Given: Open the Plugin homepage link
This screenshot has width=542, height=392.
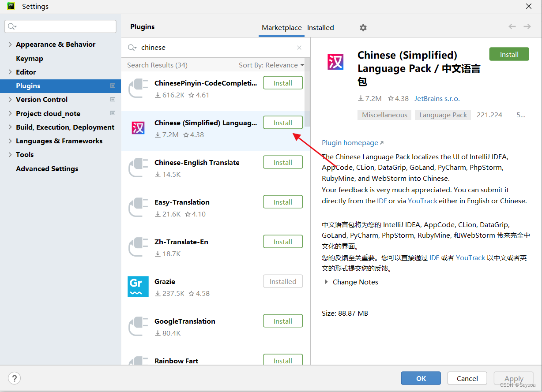Looking at the screenshot, I should pos(353,143).
